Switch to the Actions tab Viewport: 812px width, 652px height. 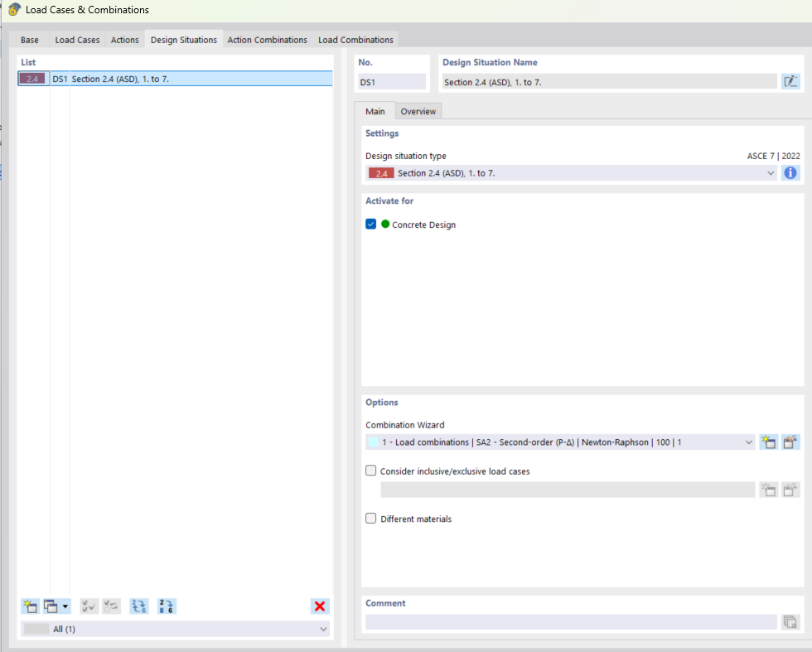tap(125, 40)
